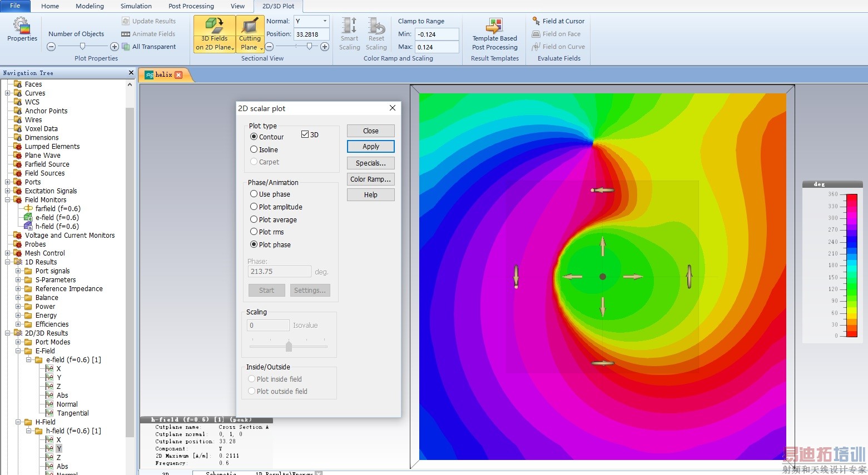868x475 pixels.
Task: Select the Field at Cursor tool
Action: coord(558,21)
